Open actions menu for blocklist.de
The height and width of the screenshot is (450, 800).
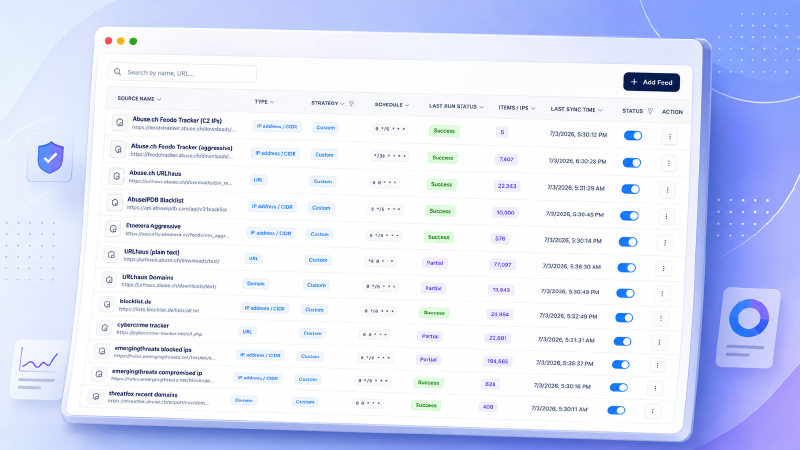661,318
